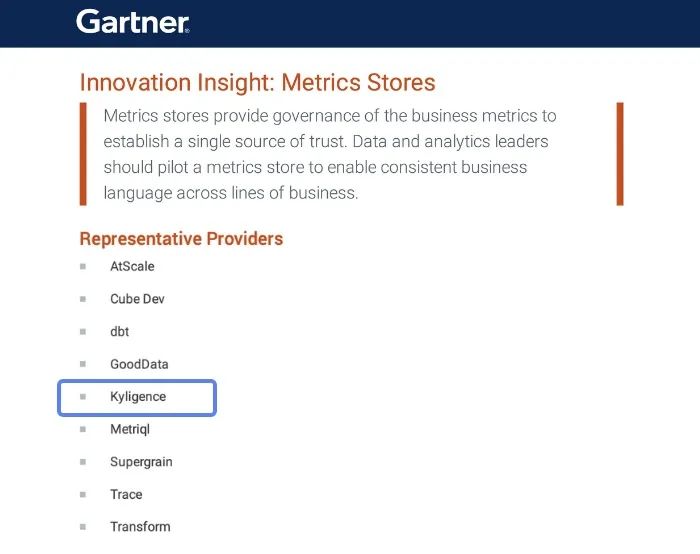Click the square bullet beside Supergrain
The height and width of the screenshot is (554, 700).
coord(84,462)
